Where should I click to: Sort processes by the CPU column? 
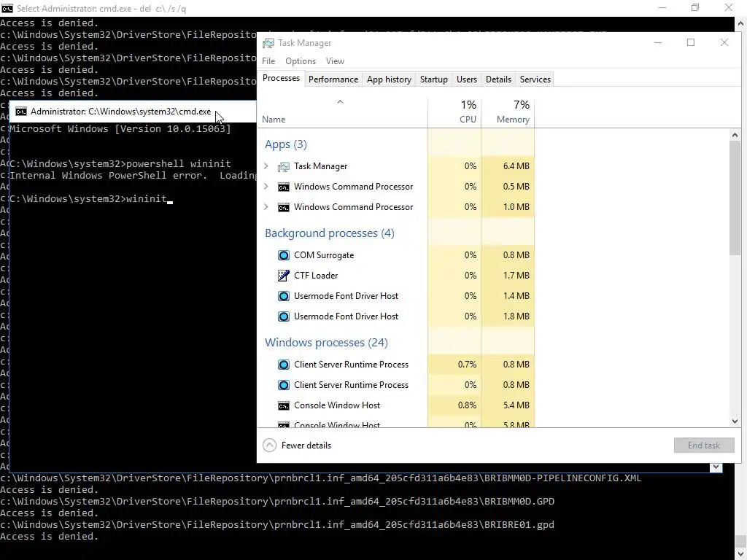click(x=454, y=112)
